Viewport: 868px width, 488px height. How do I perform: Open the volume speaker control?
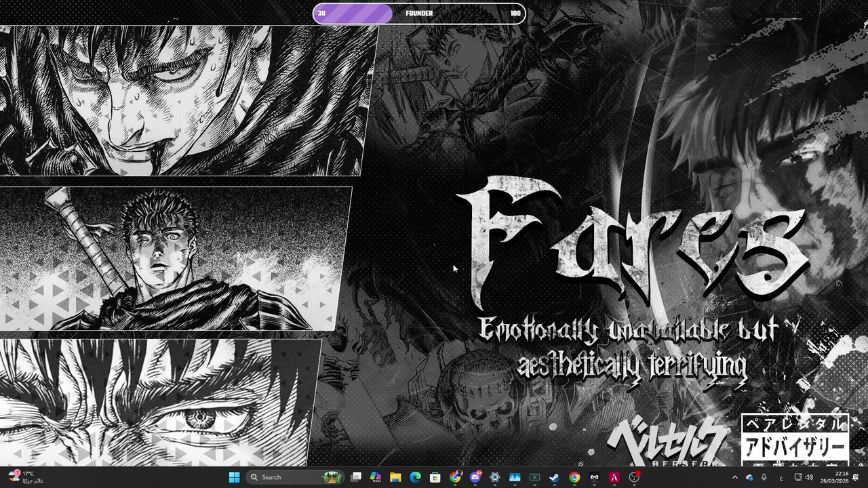[x=809, y=477]
